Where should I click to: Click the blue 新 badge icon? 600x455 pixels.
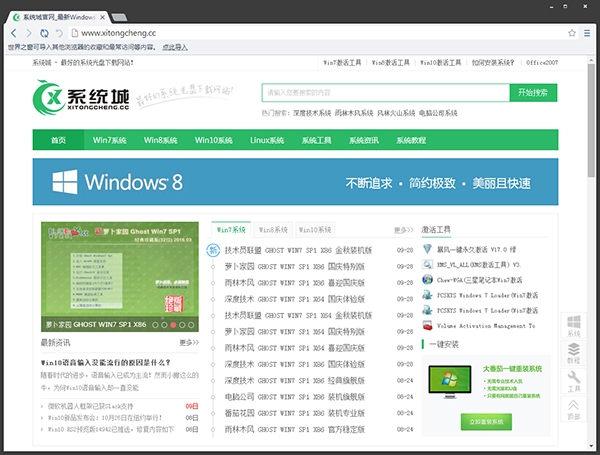click(213, 250)
